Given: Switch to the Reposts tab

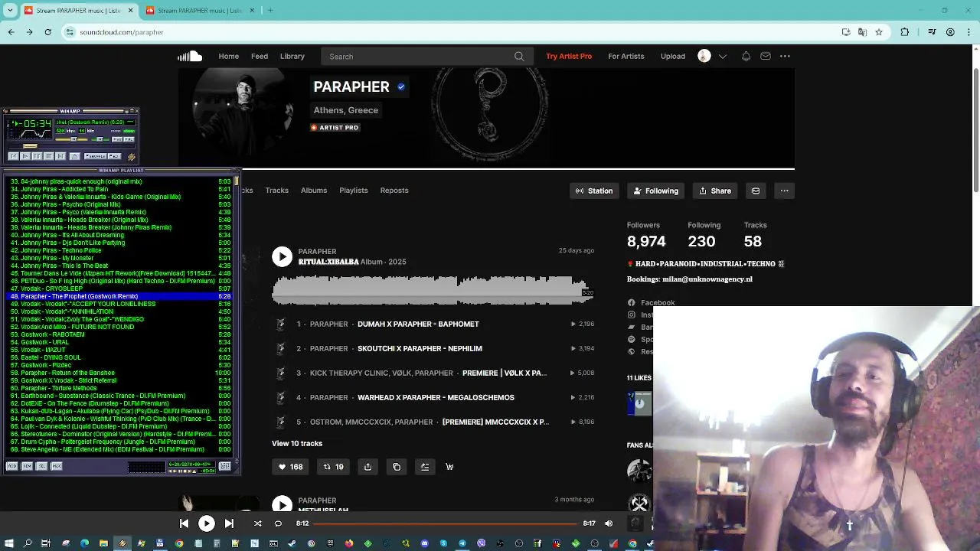Looking at the screenshot, I should point(394,190).
